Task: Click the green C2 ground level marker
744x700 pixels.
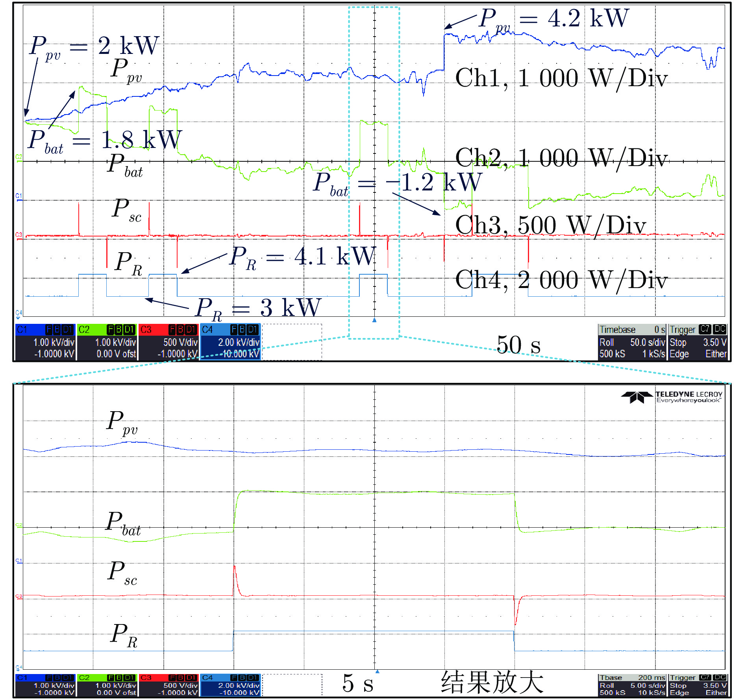Action: click(x=19, y=158)
